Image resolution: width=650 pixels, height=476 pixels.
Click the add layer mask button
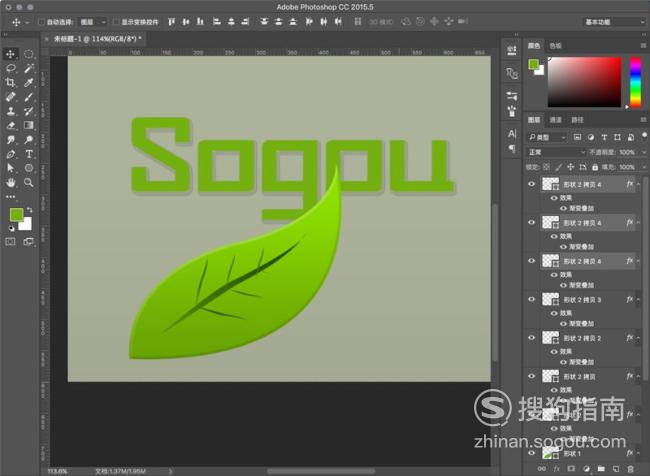[x=571, y=469]
